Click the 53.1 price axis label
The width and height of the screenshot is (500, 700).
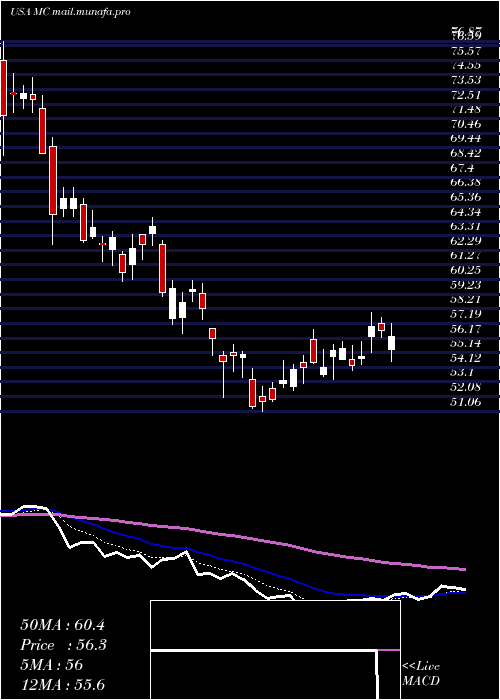[x=462, y=372]
